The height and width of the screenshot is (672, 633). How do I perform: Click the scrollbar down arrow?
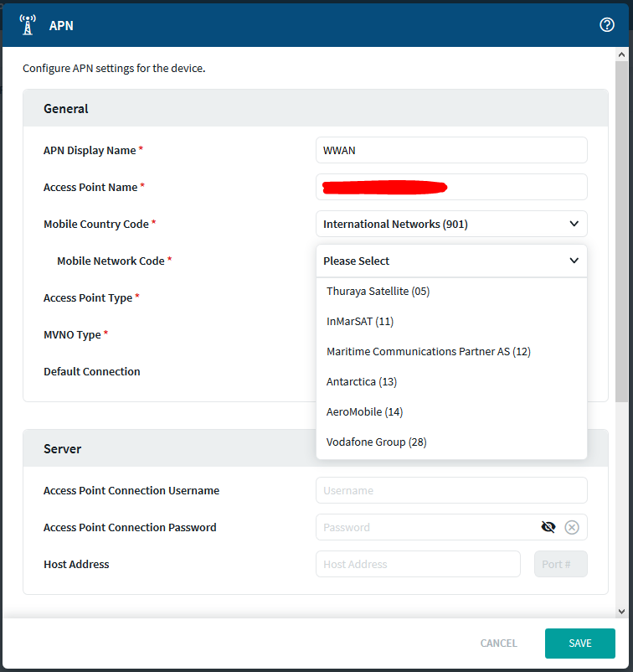click(x=620, y=612)
